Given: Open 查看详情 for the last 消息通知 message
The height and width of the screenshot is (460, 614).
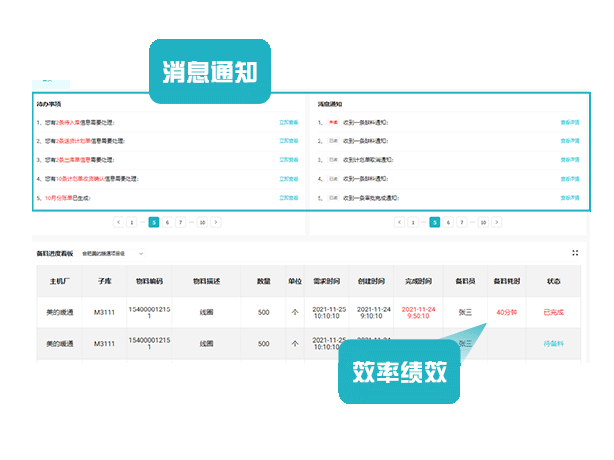Looking at the screenshot, I should [570, 197].
